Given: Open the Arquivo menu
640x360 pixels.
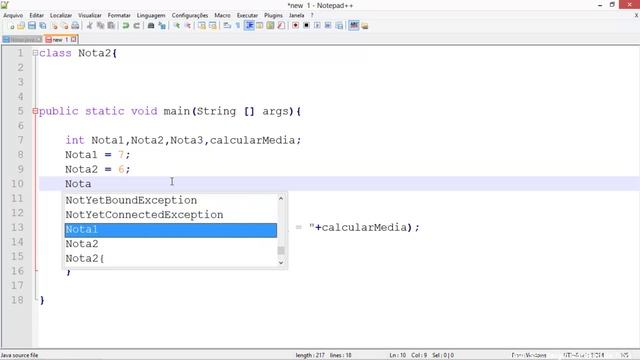Looking at the screenshot, I should [13, 15].
